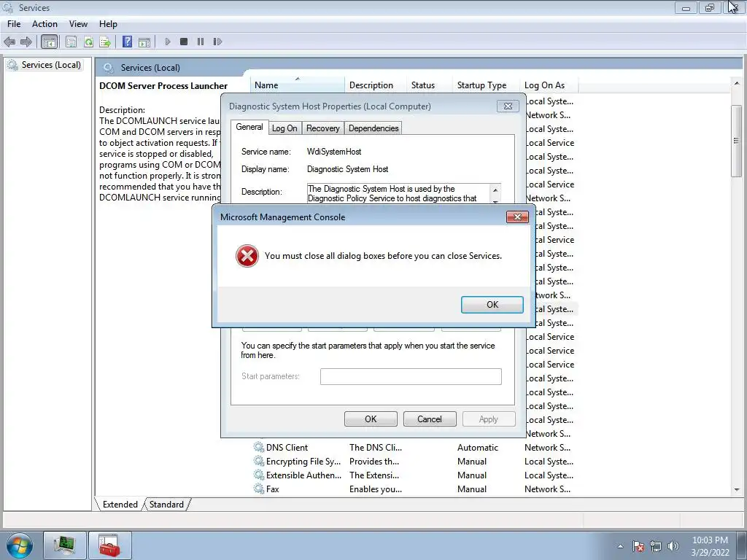747x560 pixels.
Task: Click the network tray icon
Action: coord(656,546)
